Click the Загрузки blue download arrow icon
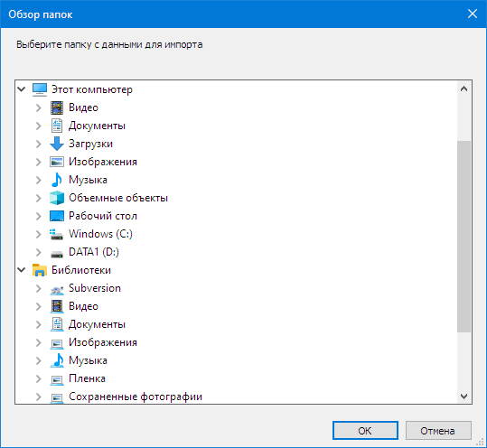This screenshot has width=487, height=448. pyautogui.click(x=57, y=144)
